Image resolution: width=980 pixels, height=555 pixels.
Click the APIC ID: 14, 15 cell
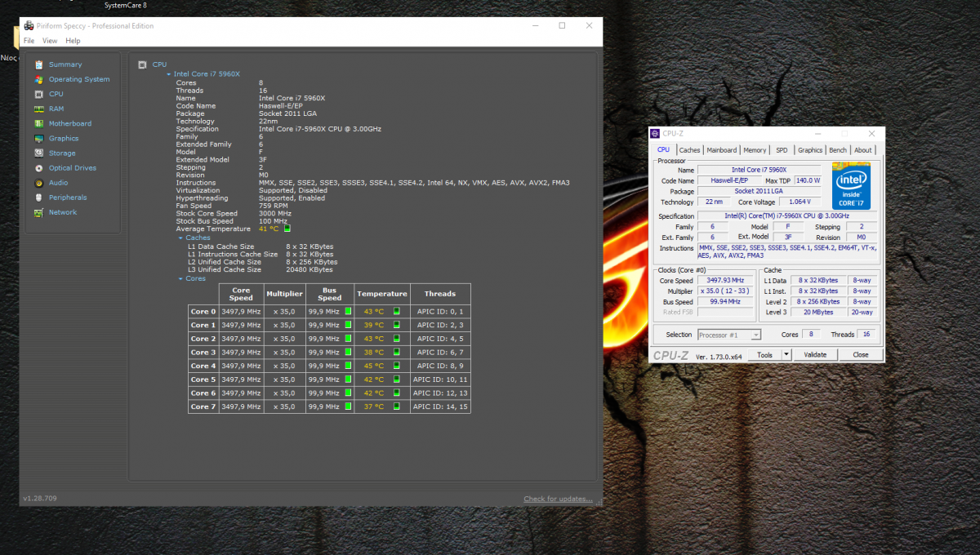point(440,406)
